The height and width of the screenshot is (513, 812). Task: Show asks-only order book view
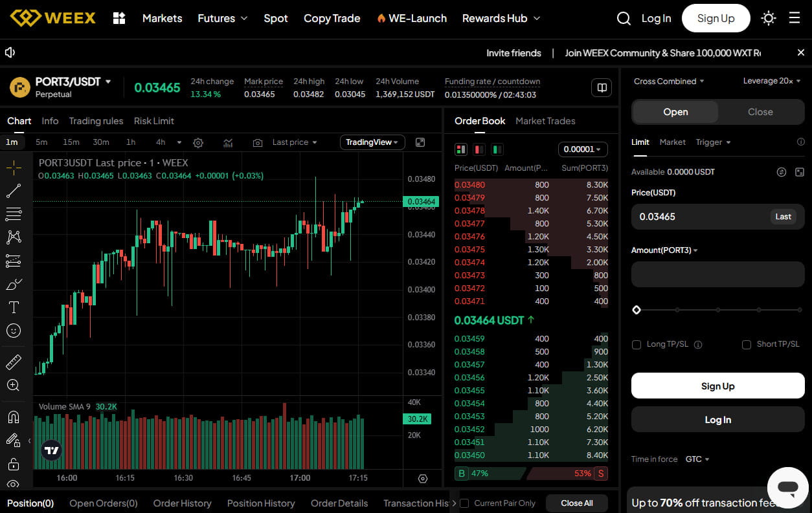(x=479, y=149)
